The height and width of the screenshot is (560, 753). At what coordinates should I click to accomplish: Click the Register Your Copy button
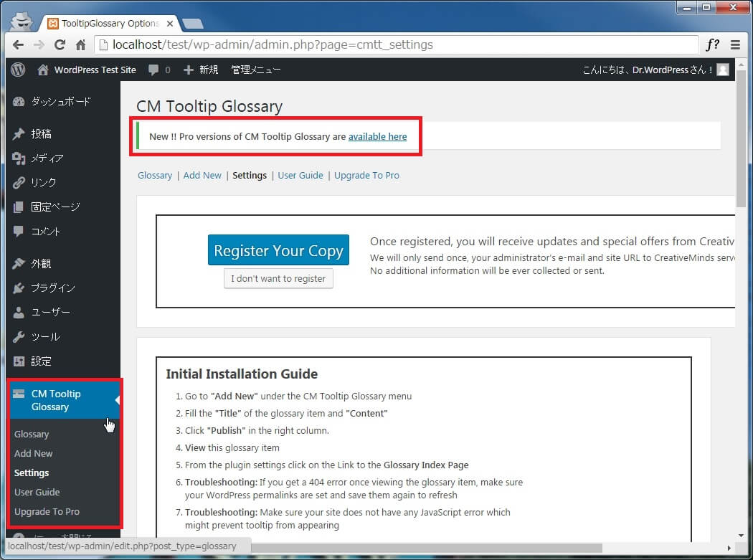pyautogui.click(x=278, y=251)
